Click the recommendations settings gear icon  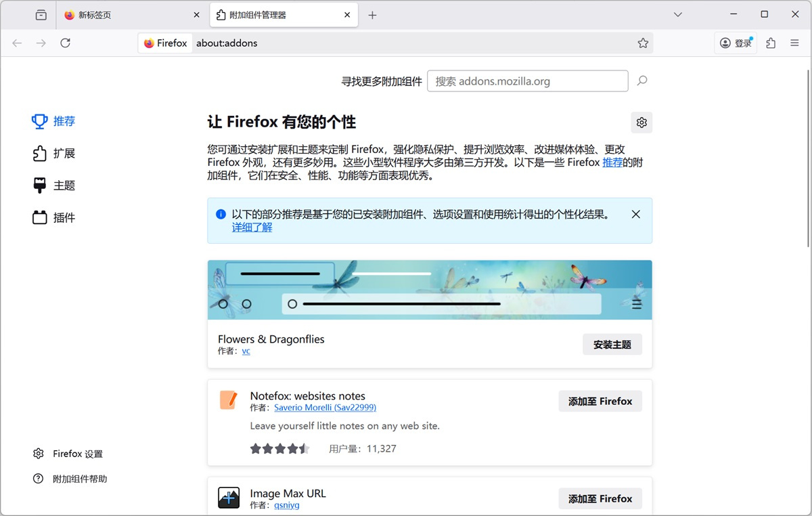pyautogui.click(x=641, y=123)
